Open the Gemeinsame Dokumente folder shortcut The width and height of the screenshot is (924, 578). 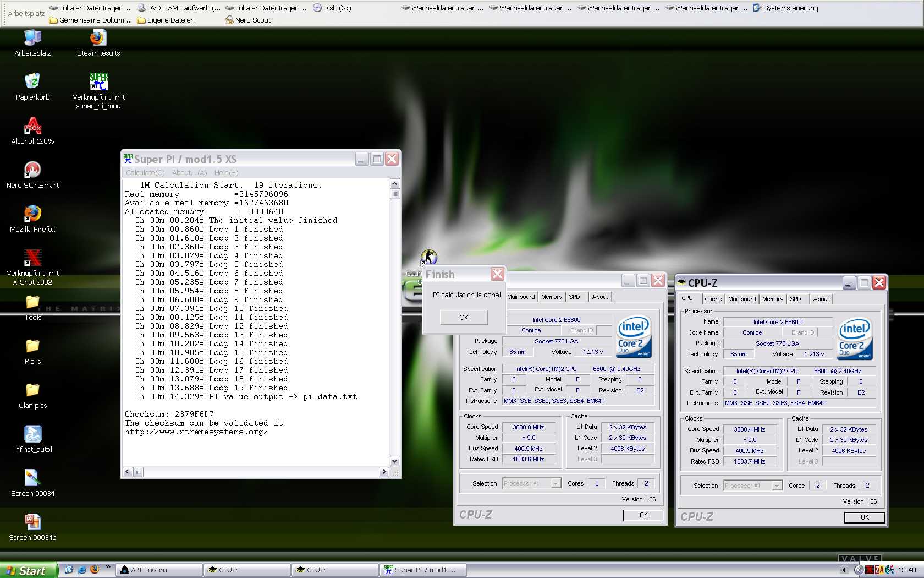[90, 20]
